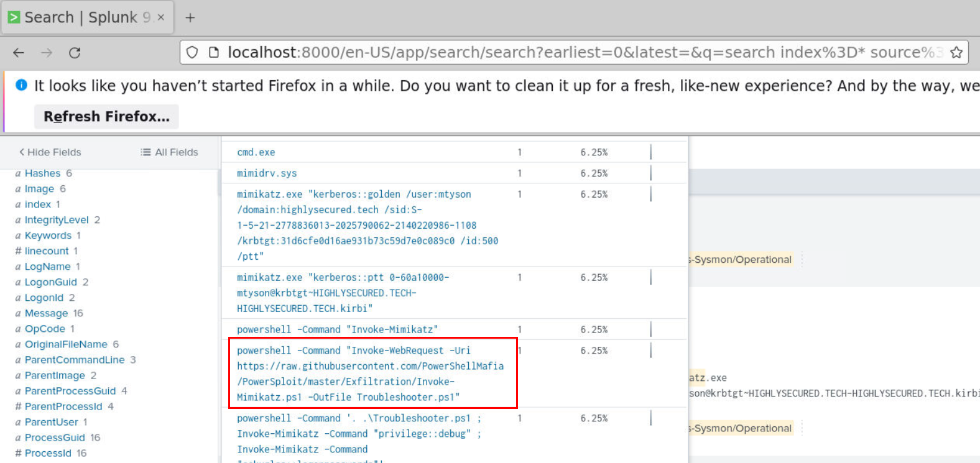Screen dimensions: 980x463
Task: Show site information page icon
Action: (x=213, y=53)
